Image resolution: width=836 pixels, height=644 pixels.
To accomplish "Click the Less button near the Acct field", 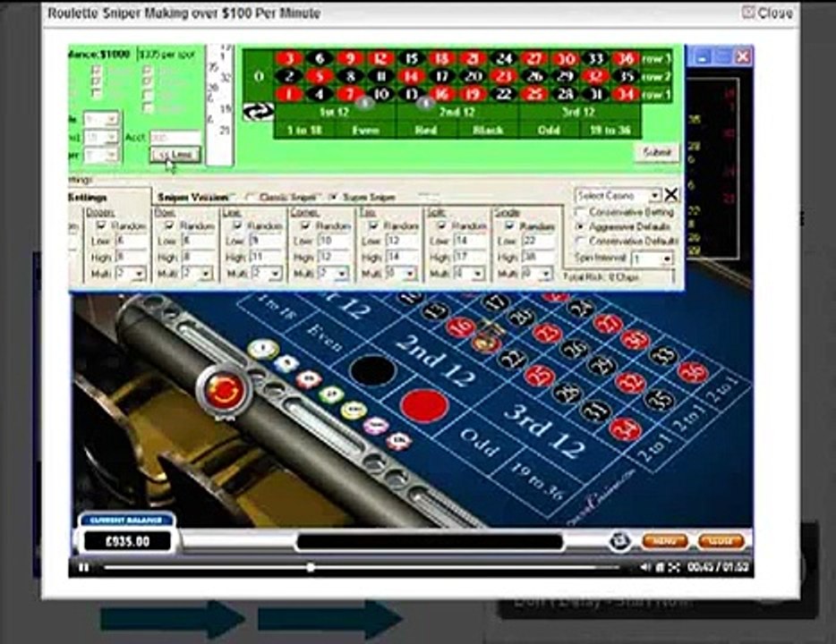I will [x=176, y=155].
